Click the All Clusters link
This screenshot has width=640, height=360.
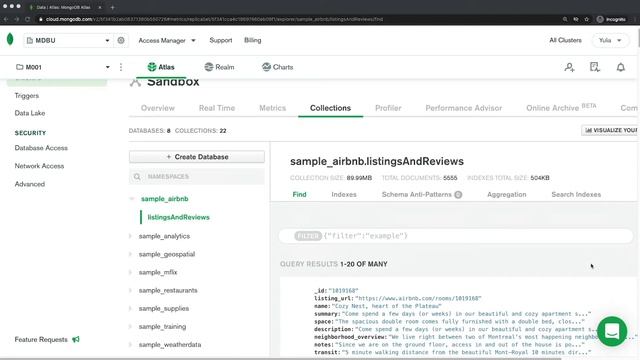(x=565, y=40)
